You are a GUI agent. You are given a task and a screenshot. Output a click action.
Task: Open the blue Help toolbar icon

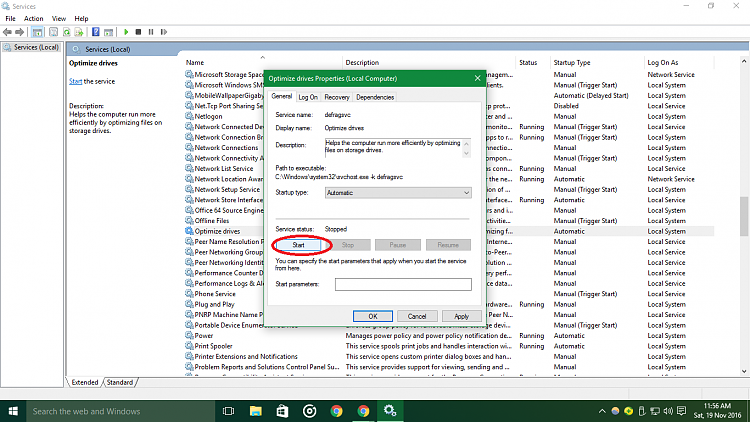pyautogui.click(x=96, y=32)
